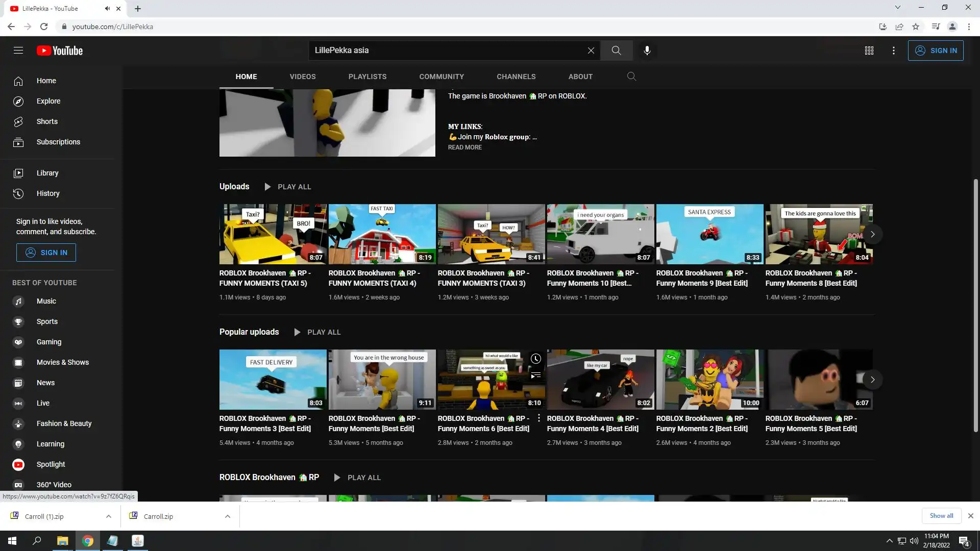
Task: Click READ MORE in channel description
Action: pos(464,147)
